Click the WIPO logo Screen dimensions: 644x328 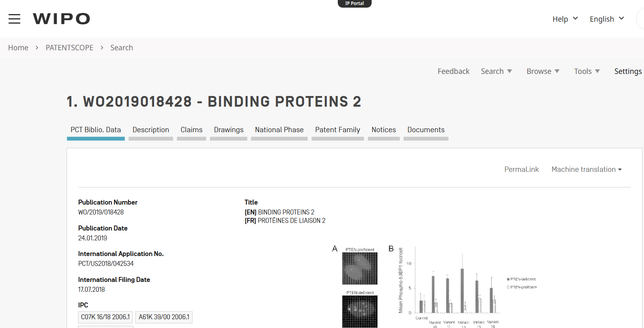pyautogui.click(x=61, y=19)
